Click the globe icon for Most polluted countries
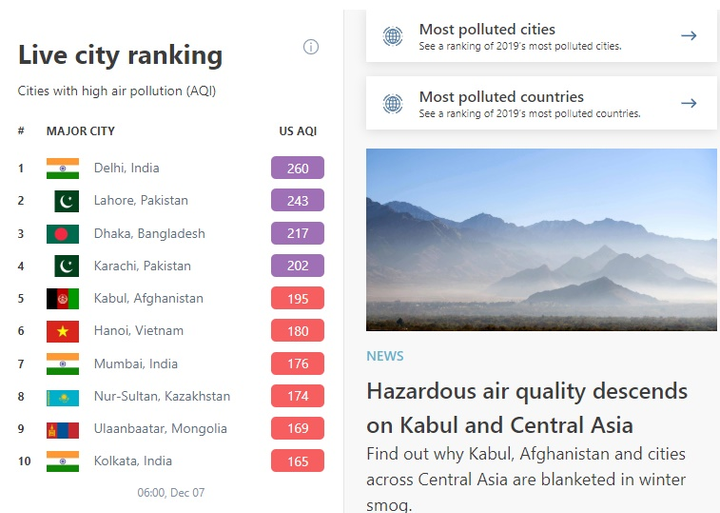Screen dimensions: 720x513 coord(393,103)
